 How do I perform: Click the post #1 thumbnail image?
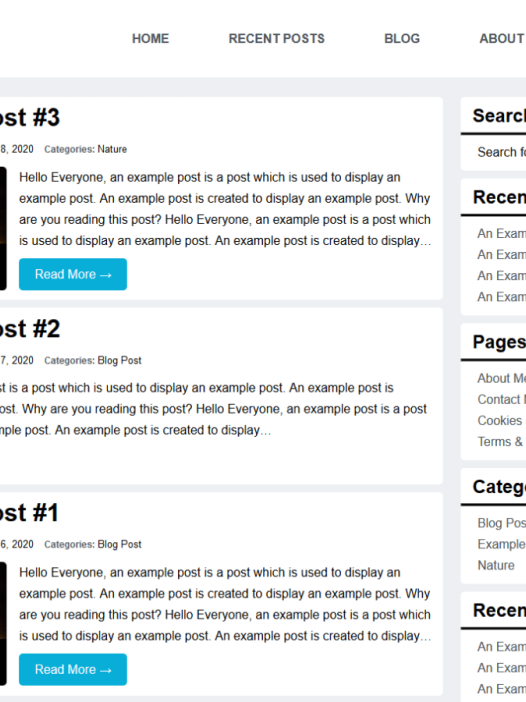coord(3,624)
